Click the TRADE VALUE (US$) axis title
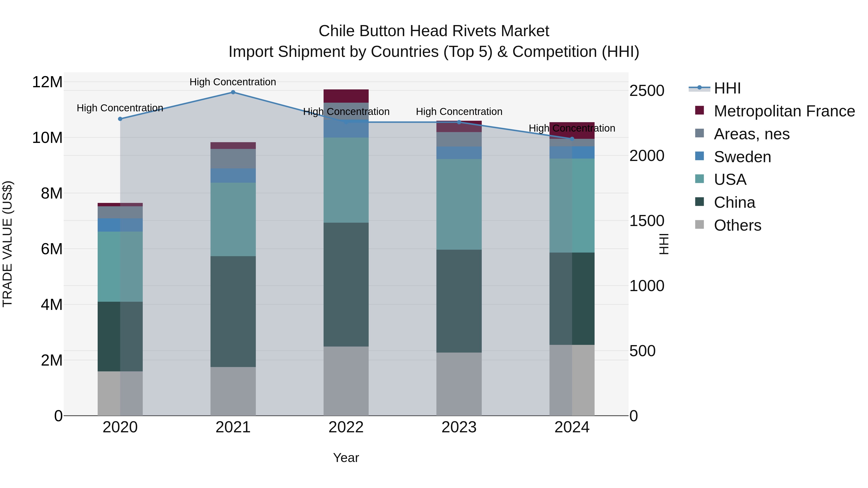This screenshot has width=868, height=488. 7,244
